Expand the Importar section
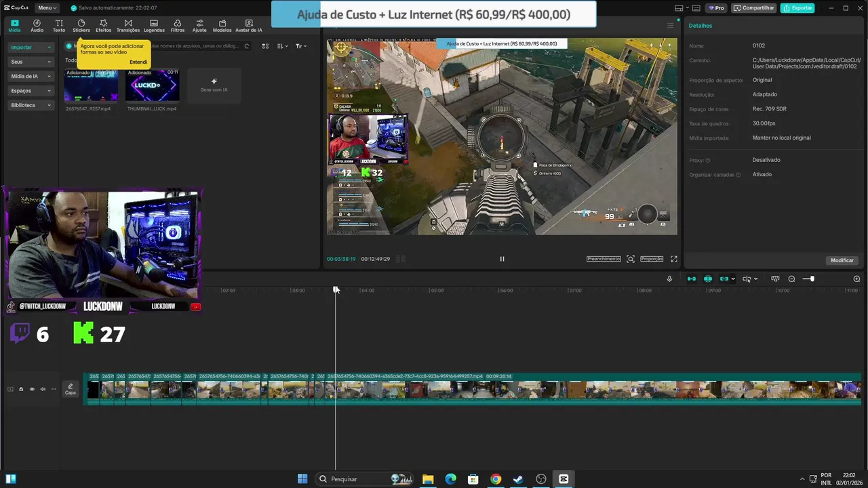This screenshot has height=488, width=868. (31, 47)
